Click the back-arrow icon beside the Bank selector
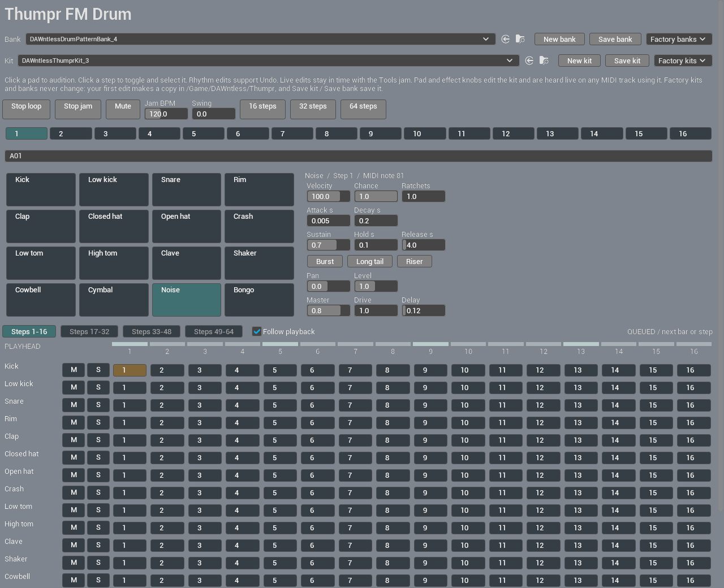Screen dimensions: 724x588 click(506, 39)
